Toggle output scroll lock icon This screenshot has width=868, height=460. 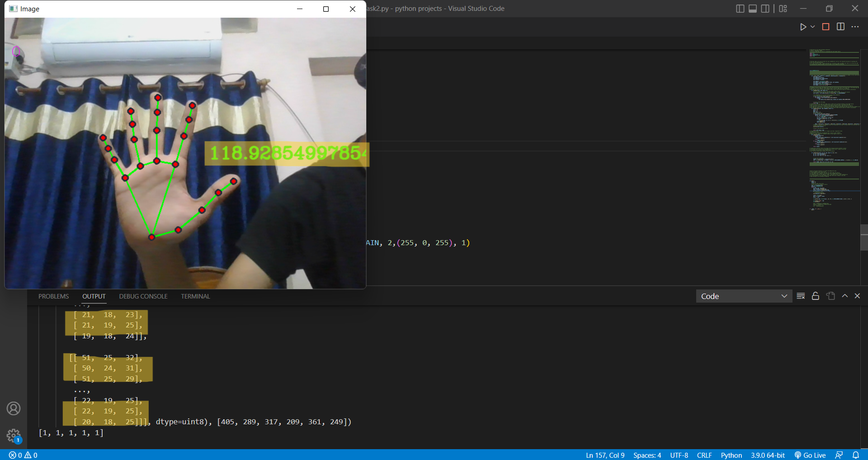pos(816,296)
